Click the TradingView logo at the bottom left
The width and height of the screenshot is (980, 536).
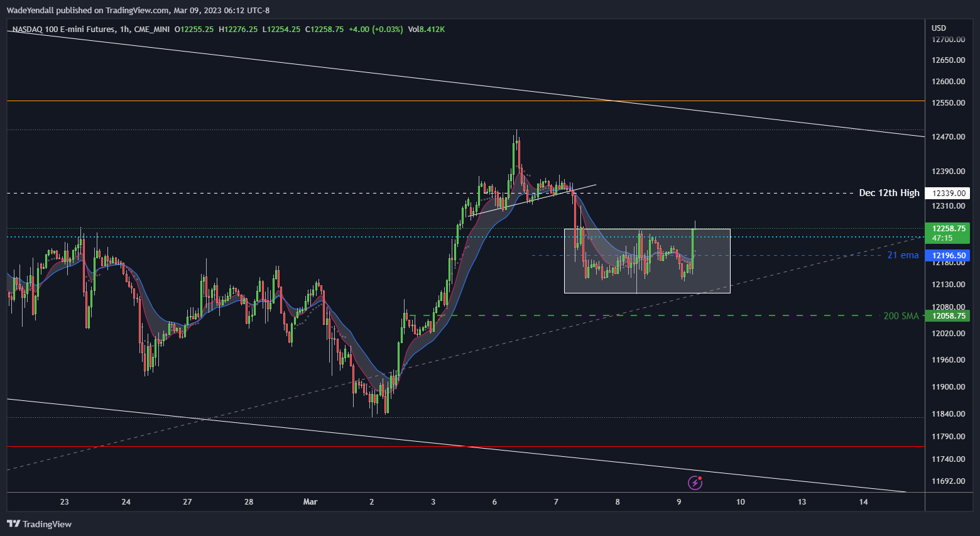tap(39, 524)
